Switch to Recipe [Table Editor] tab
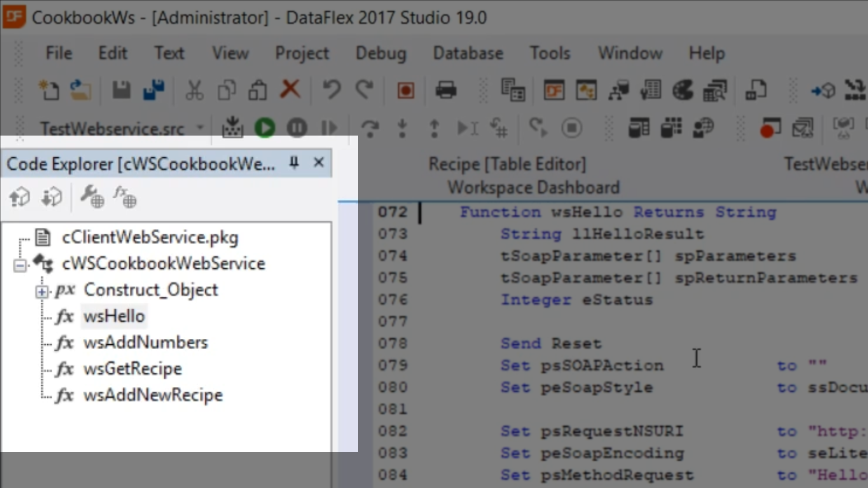The image size is (868, 488). [507, 164]
